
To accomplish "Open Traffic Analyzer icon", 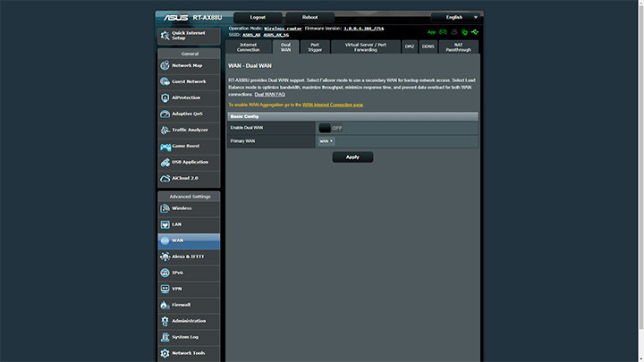I will tap(165, 130).
